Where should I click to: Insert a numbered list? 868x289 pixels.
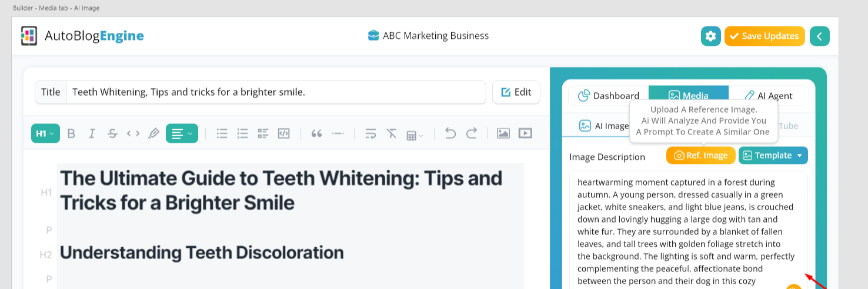242,133
